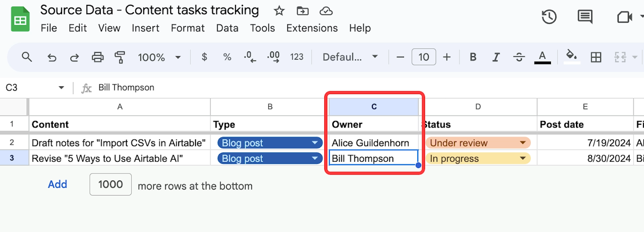644x232 pixels.
Task: Increase font size with plus button
Action: coord(447,57)
